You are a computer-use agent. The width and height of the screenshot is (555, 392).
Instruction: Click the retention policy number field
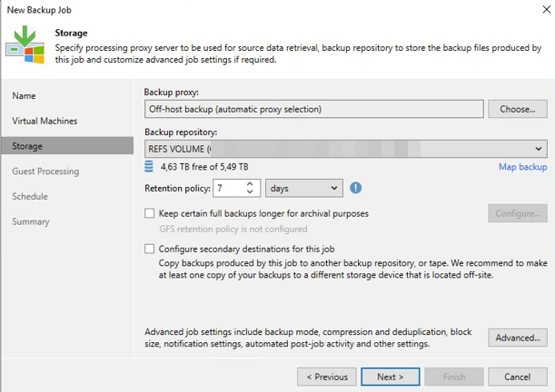click(x=227, y=188)
